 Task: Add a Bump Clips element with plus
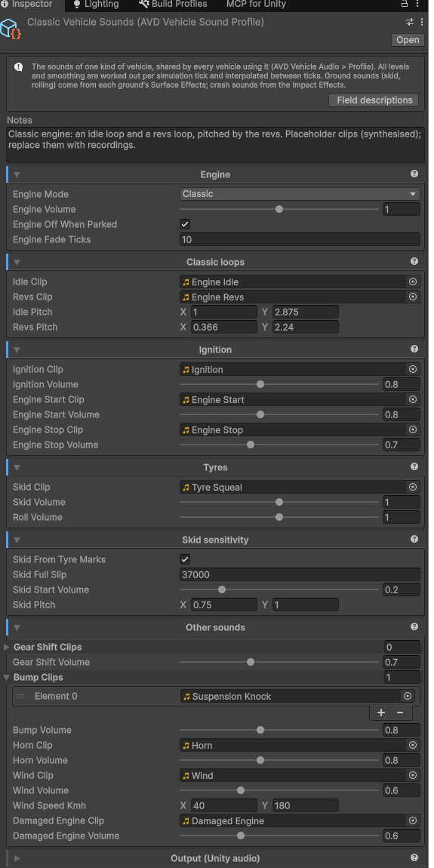381,713
